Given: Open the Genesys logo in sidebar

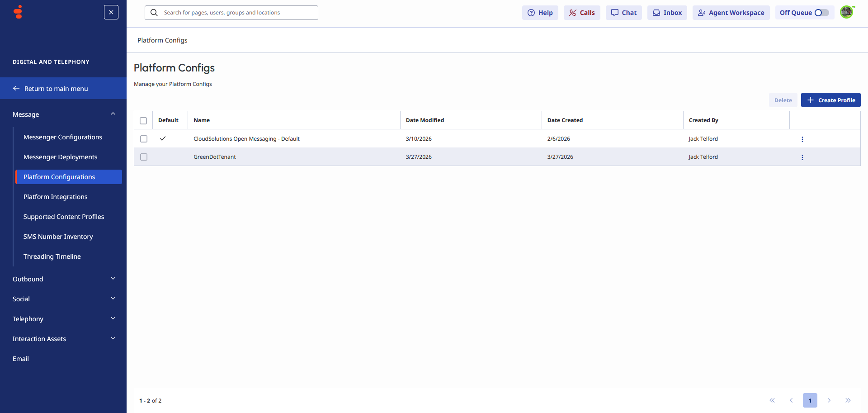Looking at the screenshot, I should pyautogui.click(x=17, y=12).
